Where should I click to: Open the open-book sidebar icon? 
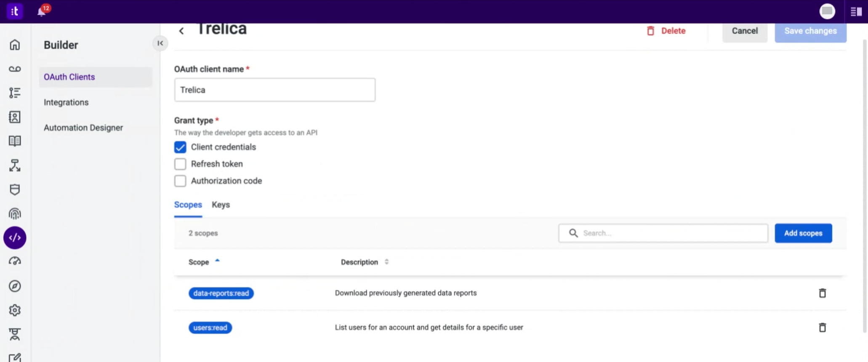[x=15, y=141]
